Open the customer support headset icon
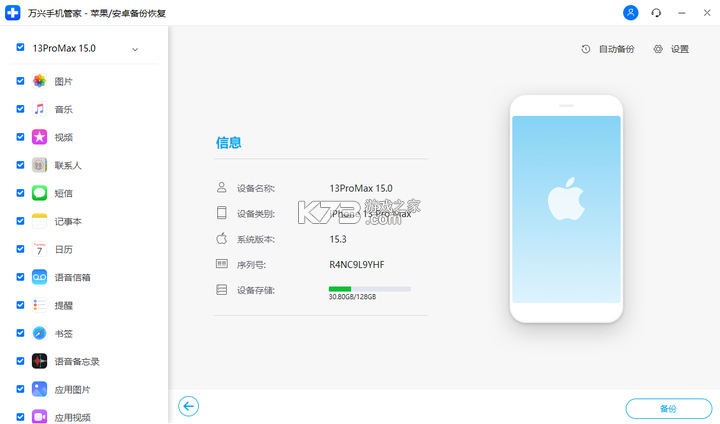 (x=656, y=13)
